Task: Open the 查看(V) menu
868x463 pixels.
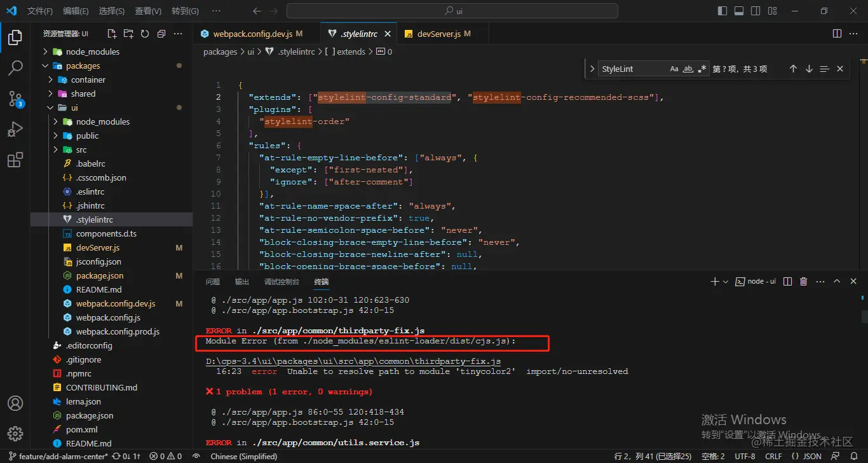Action: 148,11
